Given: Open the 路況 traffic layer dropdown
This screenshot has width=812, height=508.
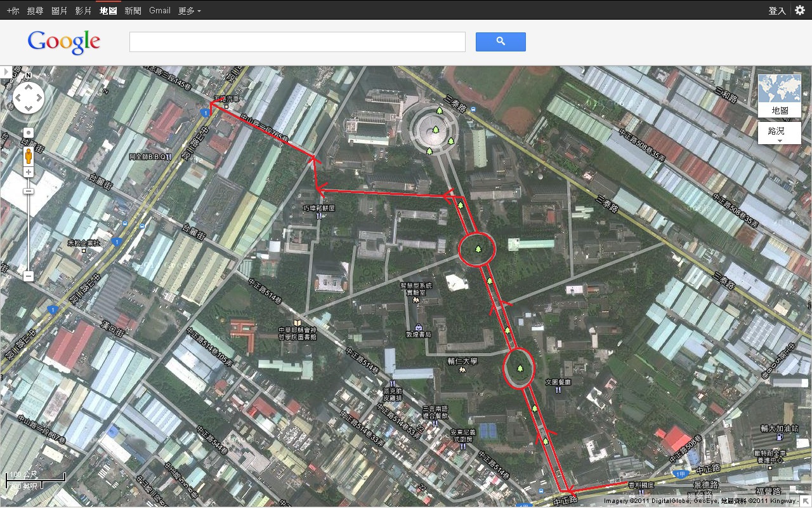Looking at the screenshot, I should (780, 133).
